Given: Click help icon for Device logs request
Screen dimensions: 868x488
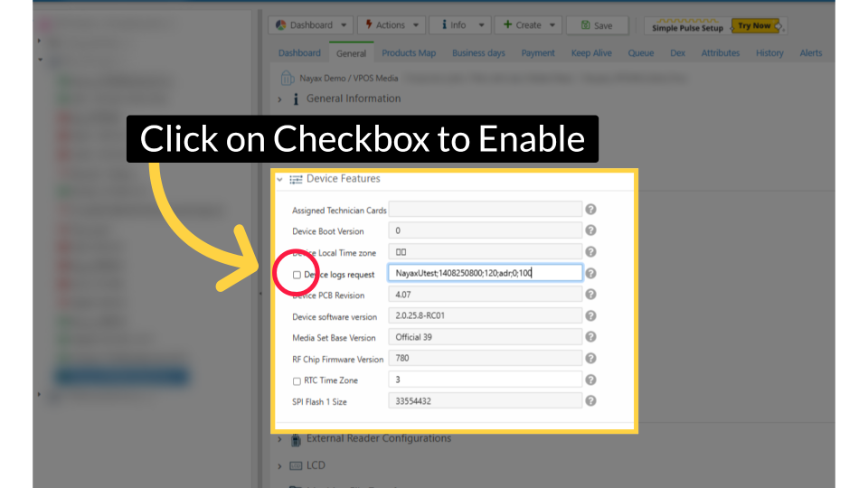Looking at the screenshot, I should (x=590, y=273).
